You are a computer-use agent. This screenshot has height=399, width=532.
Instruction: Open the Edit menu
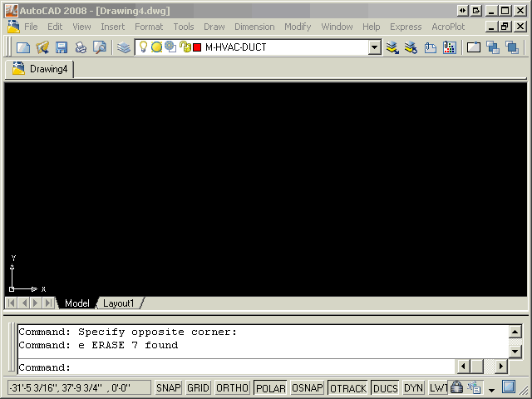pyautogui.click(x=55, y=27)
